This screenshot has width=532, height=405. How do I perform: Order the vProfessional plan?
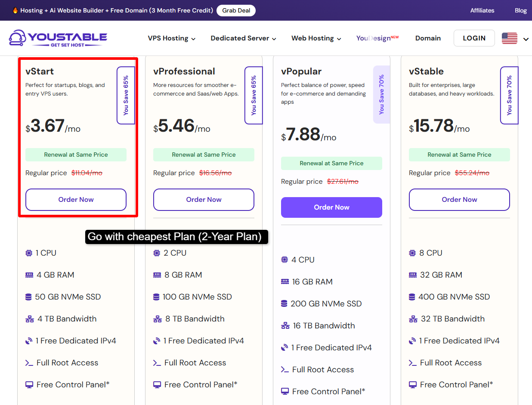tap(204, 200)
